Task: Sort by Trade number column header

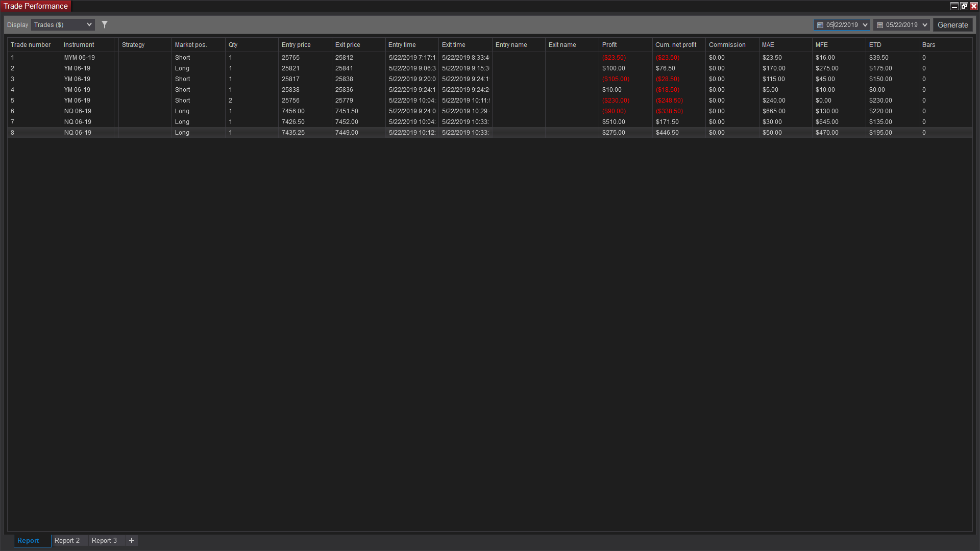Action: 34,45
